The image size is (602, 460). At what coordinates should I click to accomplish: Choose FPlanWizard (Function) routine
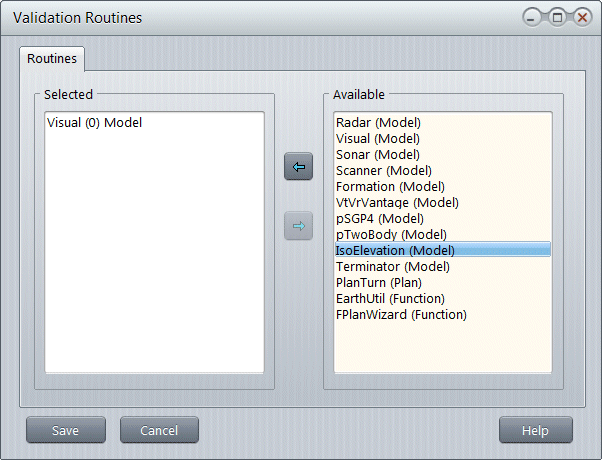click(x=400, y=315)
